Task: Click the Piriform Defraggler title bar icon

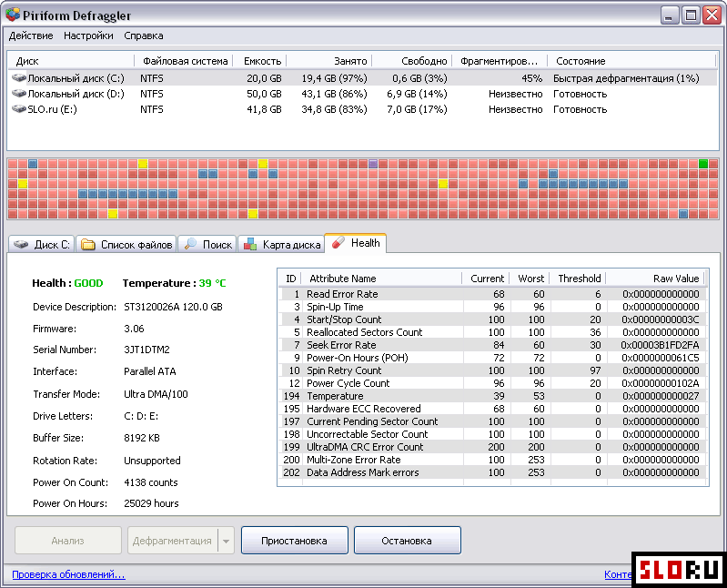Action: click(13, 15)
